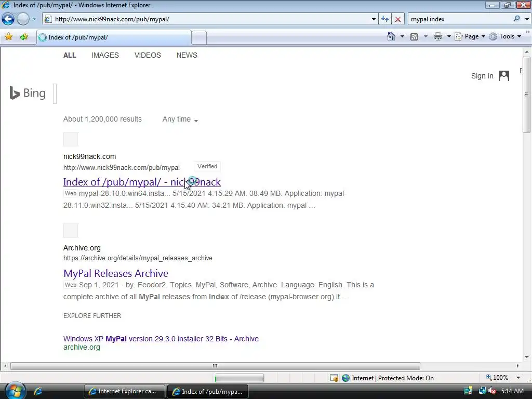
Task: Expand the address bar history dropdown
Action: click(x=374, y=19)
